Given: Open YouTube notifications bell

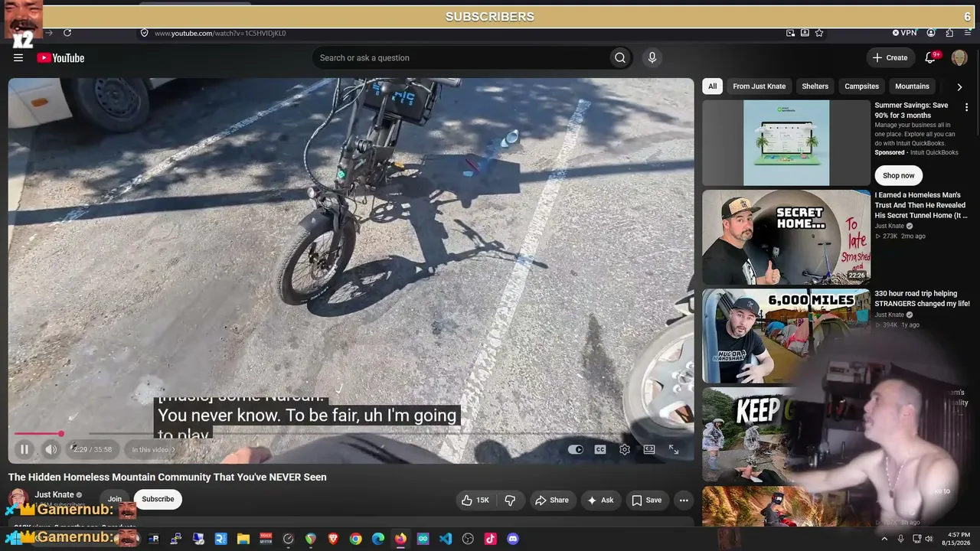Looking at the screenshot, I should tap(931, 57).
